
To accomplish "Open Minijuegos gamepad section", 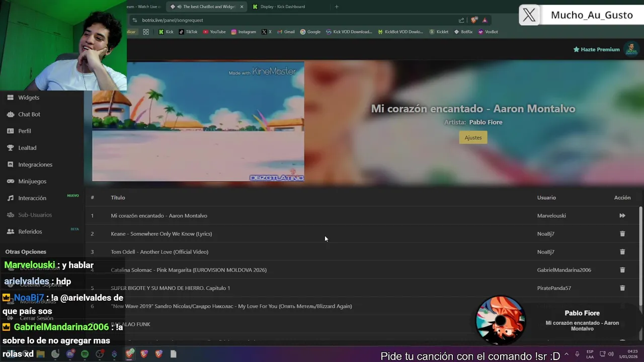I will (x=32, y=181).
